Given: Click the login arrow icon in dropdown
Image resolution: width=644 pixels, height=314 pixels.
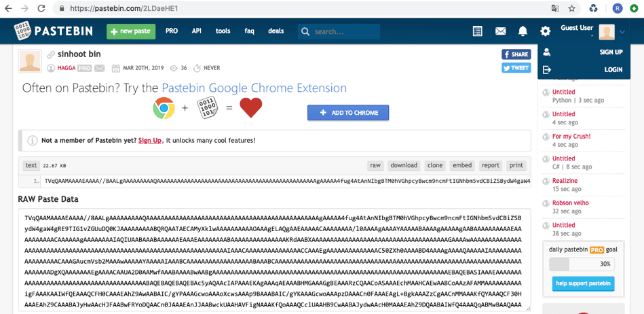Looking at the screenshot, I should [547, 69].
